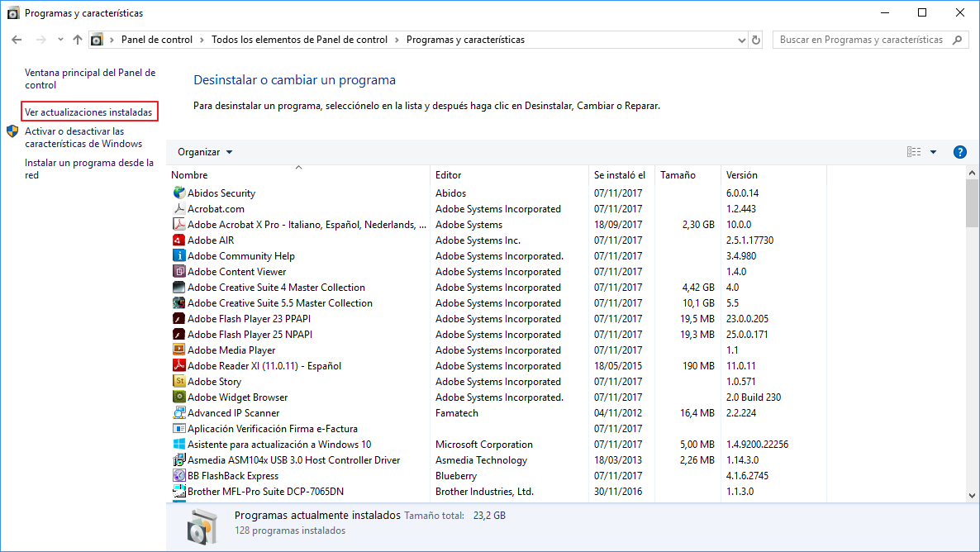The width and height of the screenshot is (980, 552).
Task: Open Instalar un programa desde la red
Action: coord(88,169)
